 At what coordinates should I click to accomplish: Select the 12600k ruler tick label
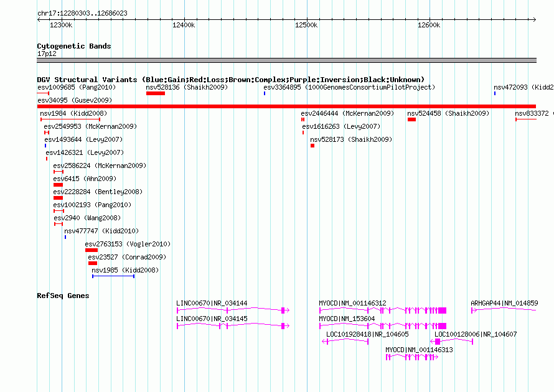click(x=429, y=25)
